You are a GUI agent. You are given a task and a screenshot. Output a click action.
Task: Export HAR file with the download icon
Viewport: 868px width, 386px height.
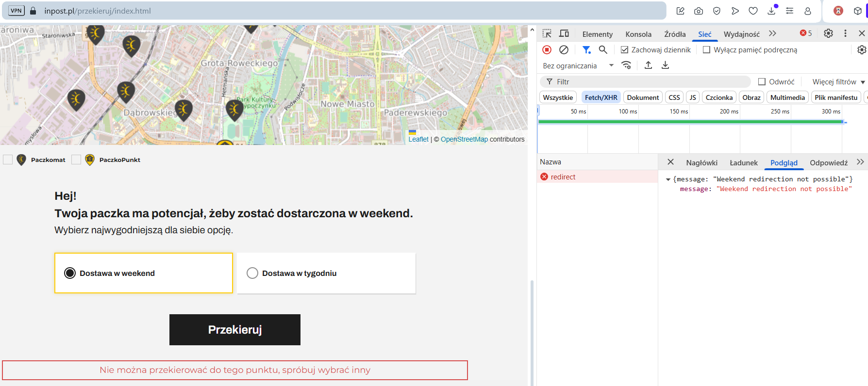(x=665, y=65)
